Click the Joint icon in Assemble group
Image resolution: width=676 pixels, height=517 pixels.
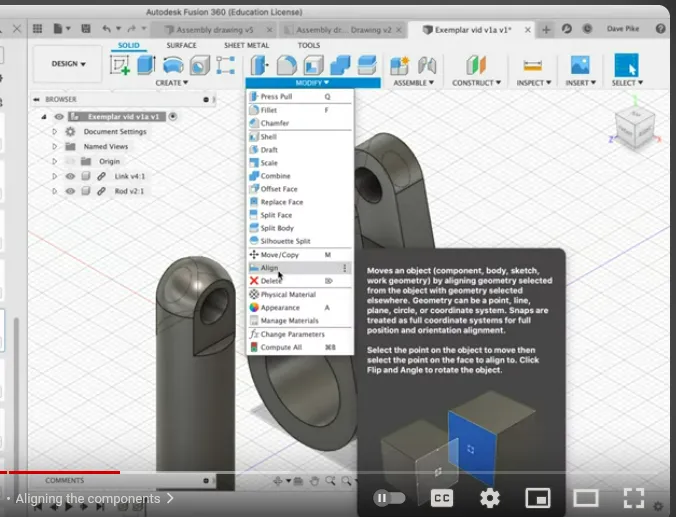(x=427, y=65)
